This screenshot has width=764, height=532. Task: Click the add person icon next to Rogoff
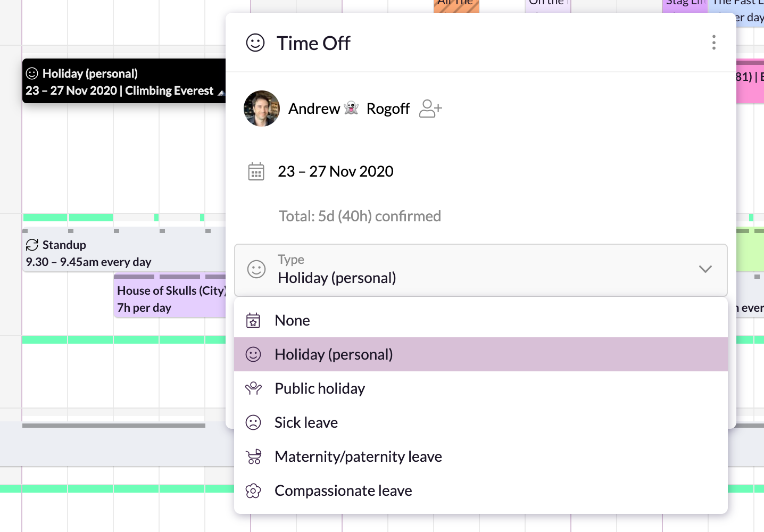point(430,109)
